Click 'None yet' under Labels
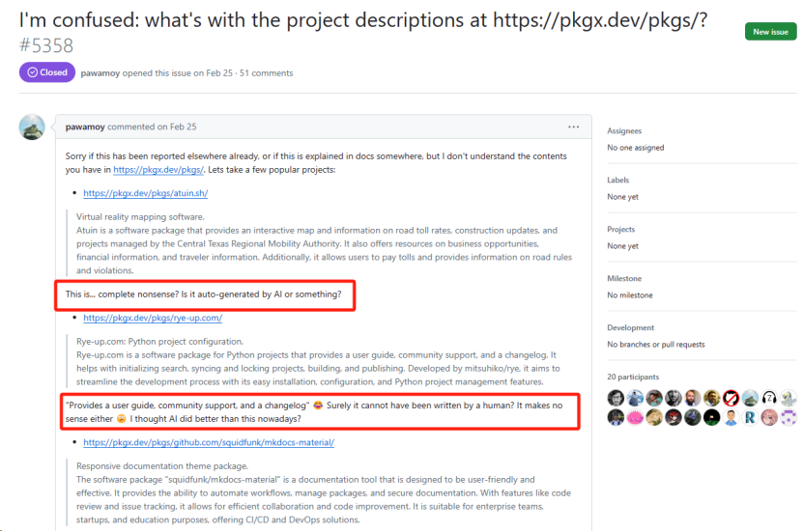This screenshot has height=532, width=803. pyautogui.click(x=622, y=197)
